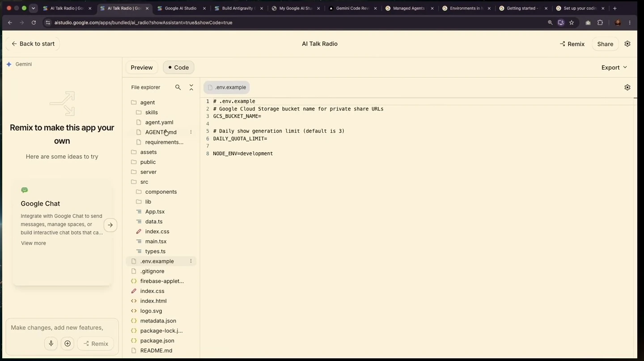Click View more on Google Chat card
The height and width of the screenshot is (361, 644).
pyautogui.click(x=33, y=243)
